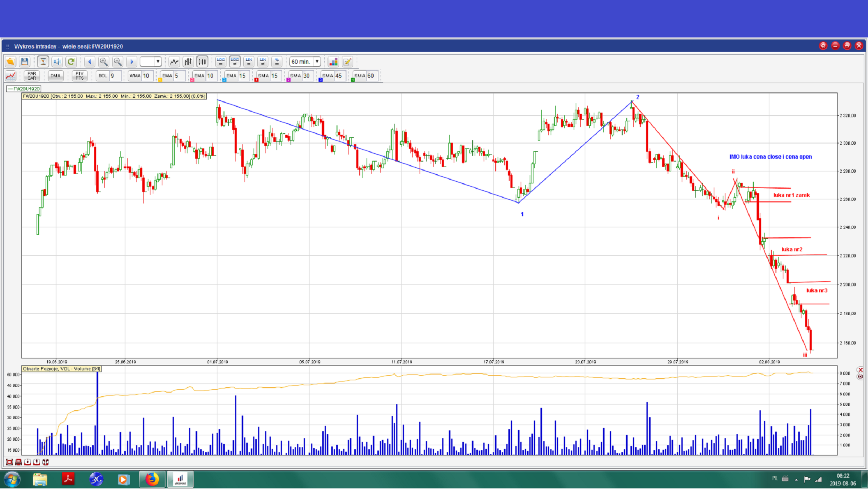This screenshot has width=868, height=490.
Task: Click the open folder icon
Action: pyautogui.click(x=11, y=62)
